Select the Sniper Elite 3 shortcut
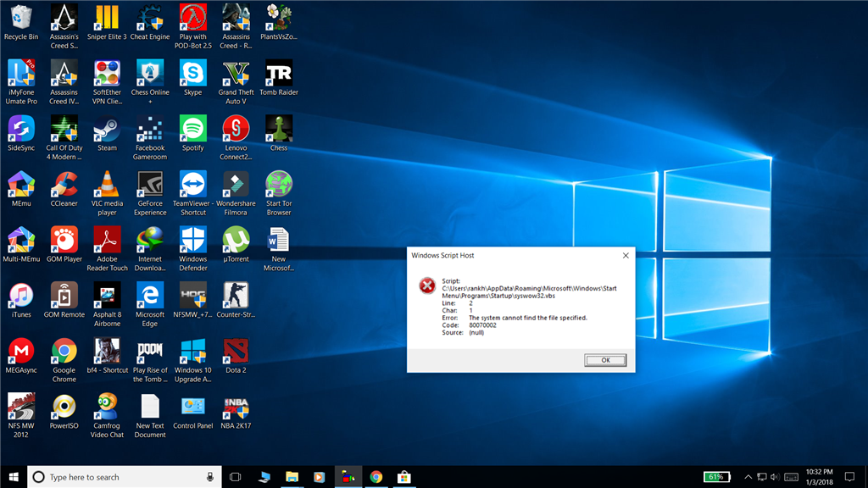 click(x=107, y=23)
